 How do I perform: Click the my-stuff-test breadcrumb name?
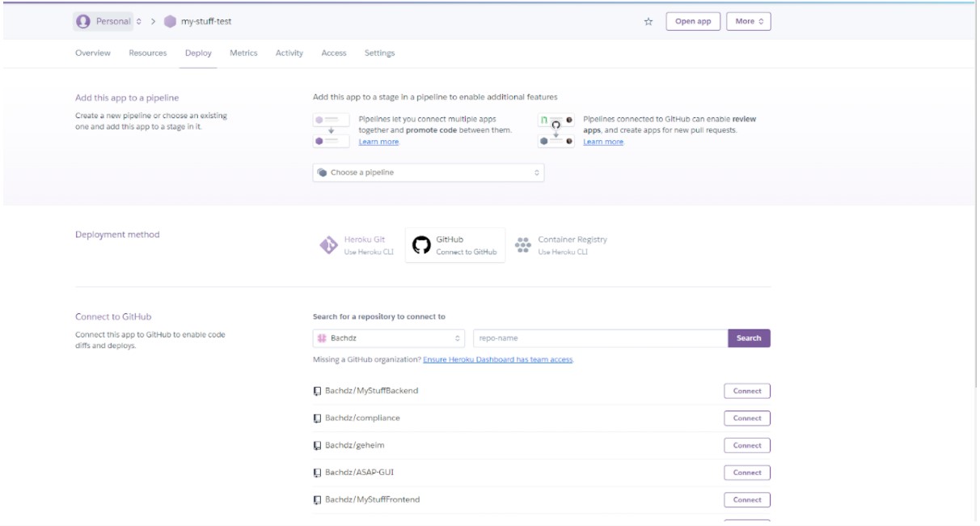(206, 22)
